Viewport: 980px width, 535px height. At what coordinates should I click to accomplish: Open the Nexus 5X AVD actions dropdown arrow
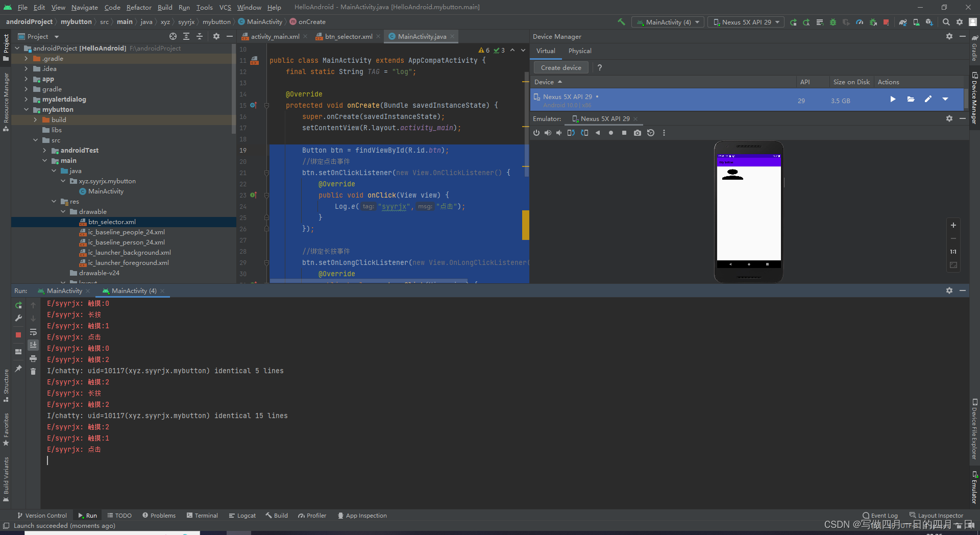click(x=945, y=99)
